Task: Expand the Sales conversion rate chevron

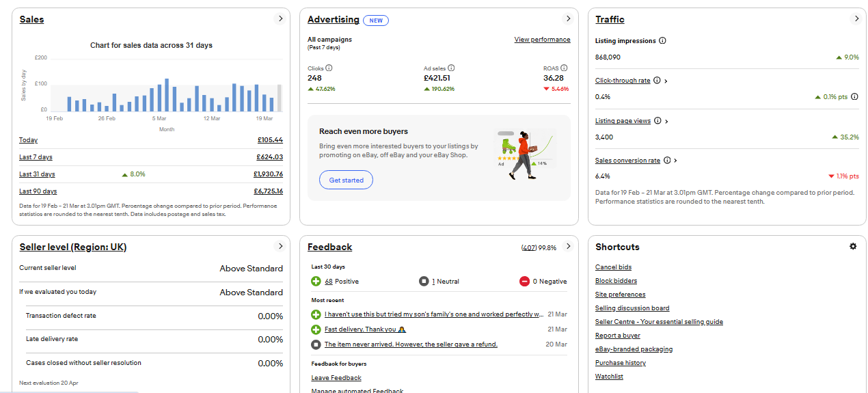Action: pos(675,161)
